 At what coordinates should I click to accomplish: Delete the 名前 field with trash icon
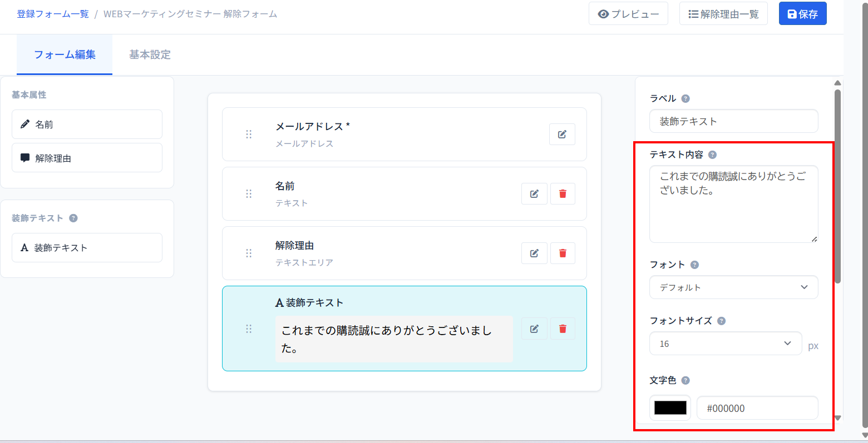563,194
